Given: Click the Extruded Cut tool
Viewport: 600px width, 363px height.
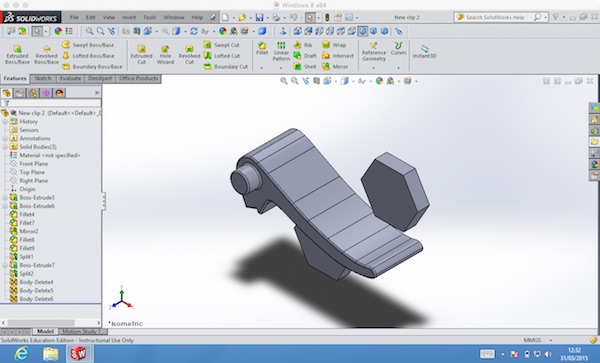Looking at the screenshot, I should [x=141, y=54].
